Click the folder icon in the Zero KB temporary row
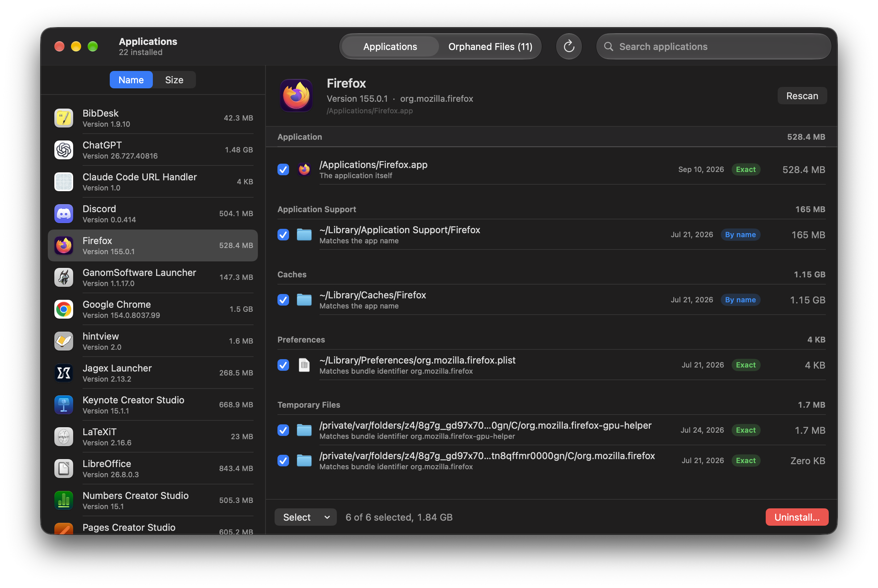The width and height of the screenshot is (878, 588). click(x=304, y=461)
